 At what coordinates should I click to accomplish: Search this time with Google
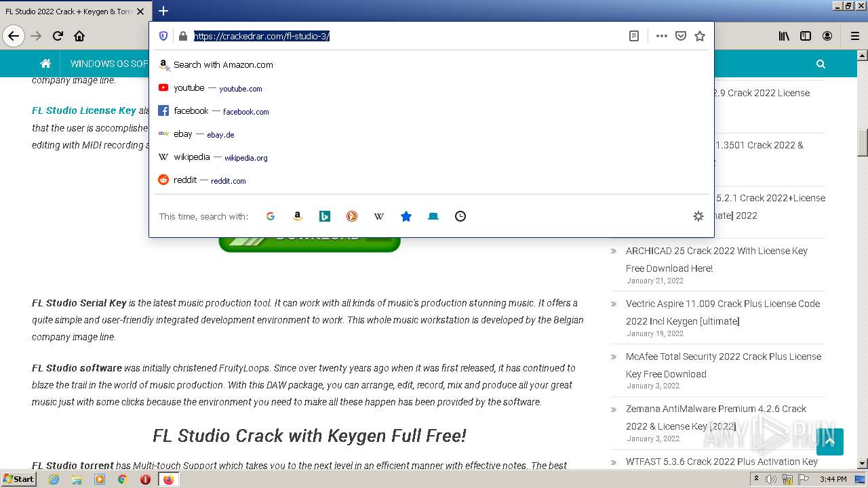(x=271, y=216)
